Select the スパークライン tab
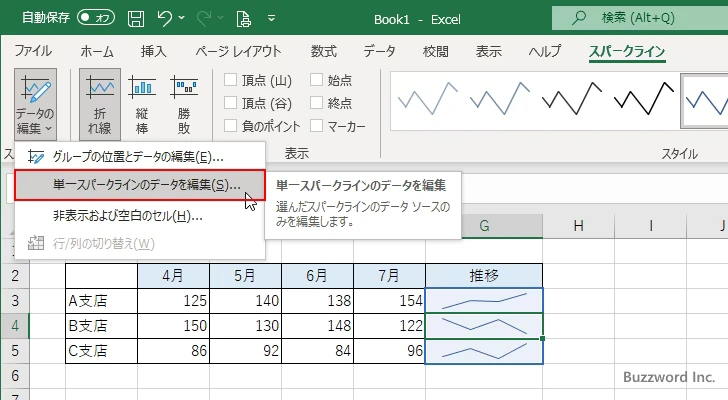 627,51
